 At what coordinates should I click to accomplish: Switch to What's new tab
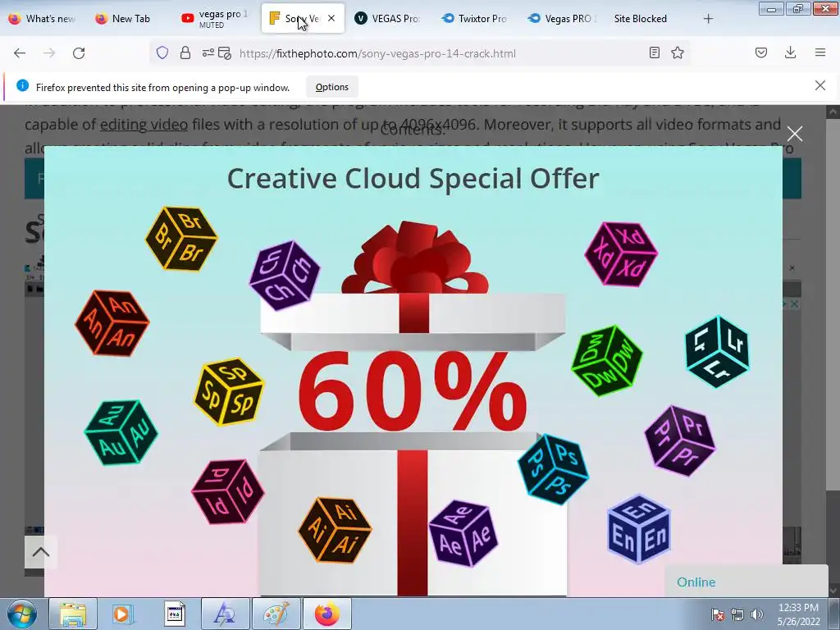click(x=41, y=19)
